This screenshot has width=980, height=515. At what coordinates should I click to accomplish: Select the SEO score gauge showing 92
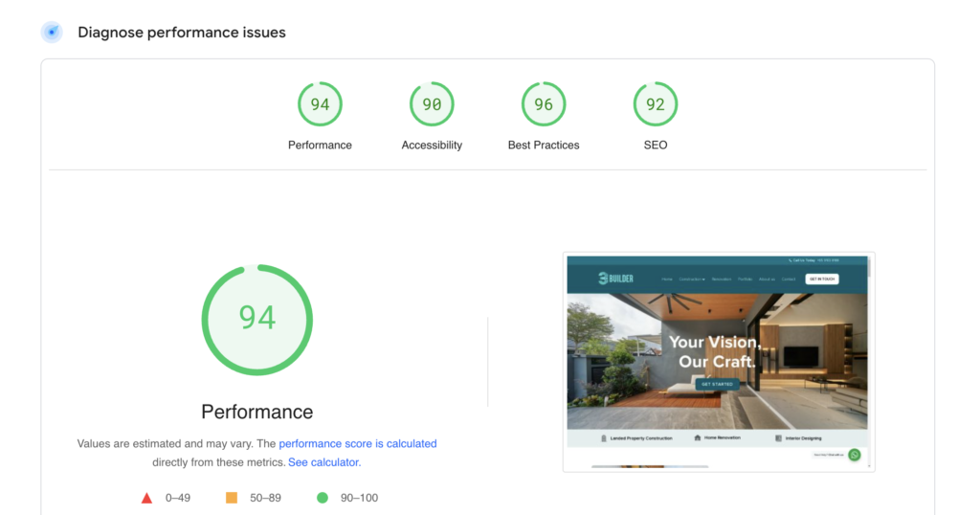coord(656,104)
